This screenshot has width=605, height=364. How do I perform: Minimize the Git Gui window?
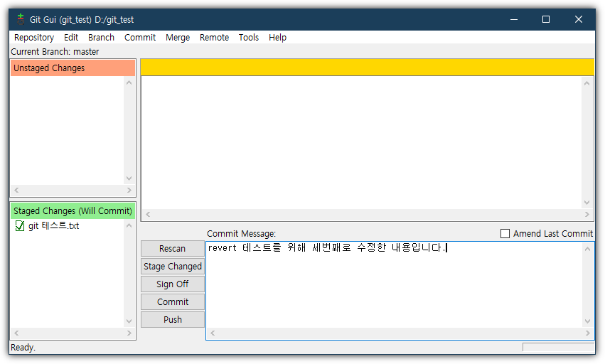tap(514, 19)
